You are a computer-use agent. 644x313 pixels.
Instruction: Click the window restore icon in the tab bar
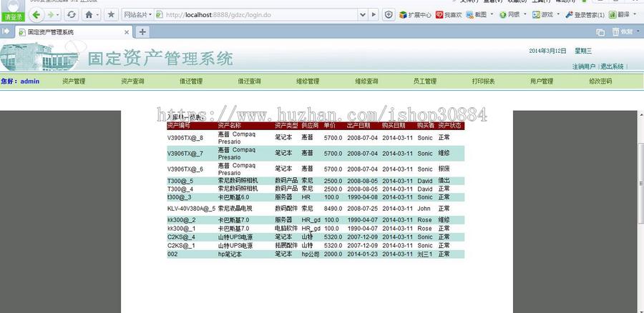(x=600, y=32)
